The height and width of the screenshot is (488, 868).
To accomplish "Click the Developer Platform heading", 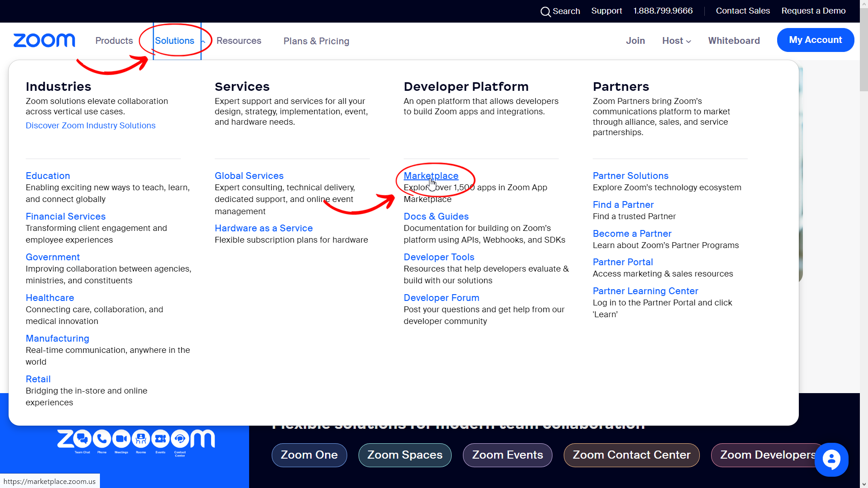I will [466, 86].
